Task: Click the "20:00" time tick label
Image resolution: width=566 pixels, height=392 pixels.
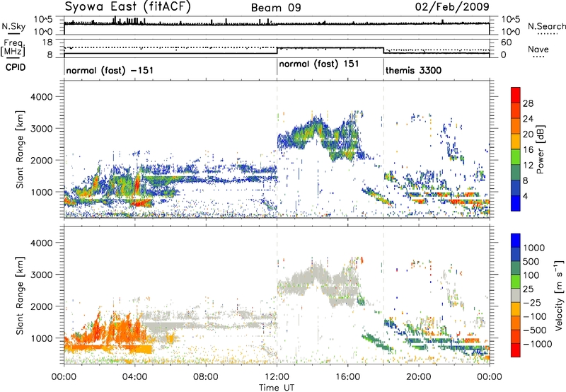Action: (x=419, y=377)
